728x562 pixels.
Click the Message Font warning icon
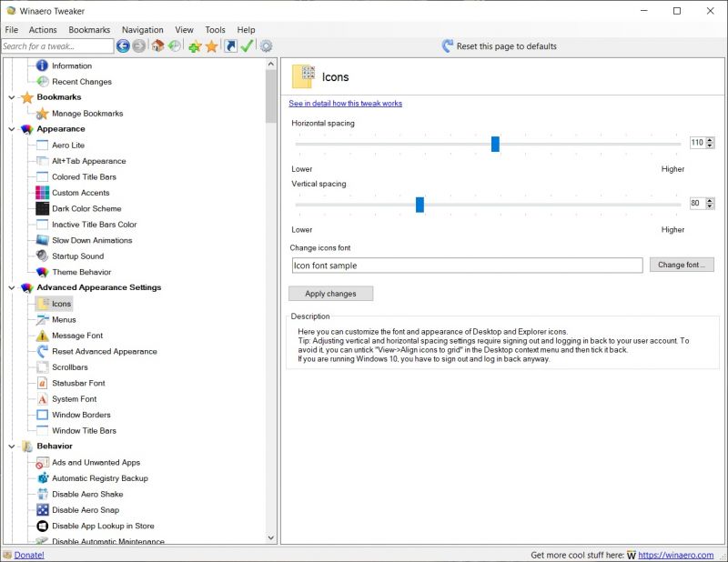click(42, 336)
